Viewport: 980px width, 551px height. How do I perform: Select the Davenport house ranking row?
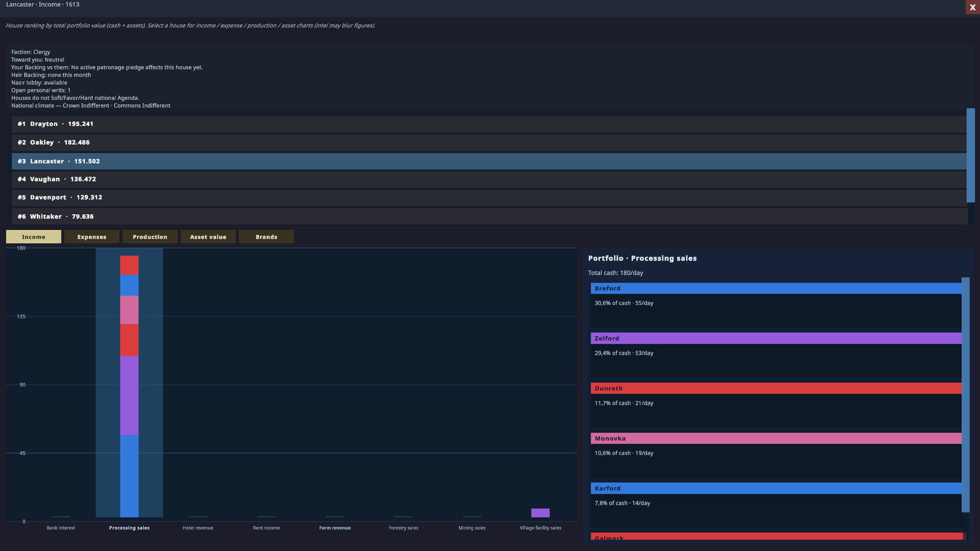click(x=489, y=197)
